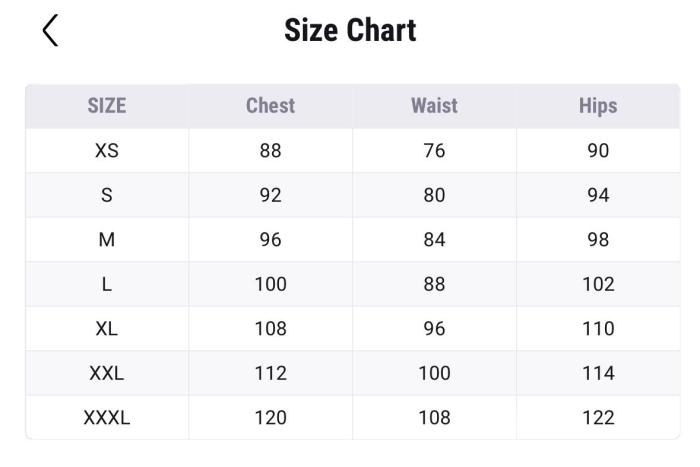Click chest value 108 for XL
Screen dimensions: 700x467
point(270,329)
